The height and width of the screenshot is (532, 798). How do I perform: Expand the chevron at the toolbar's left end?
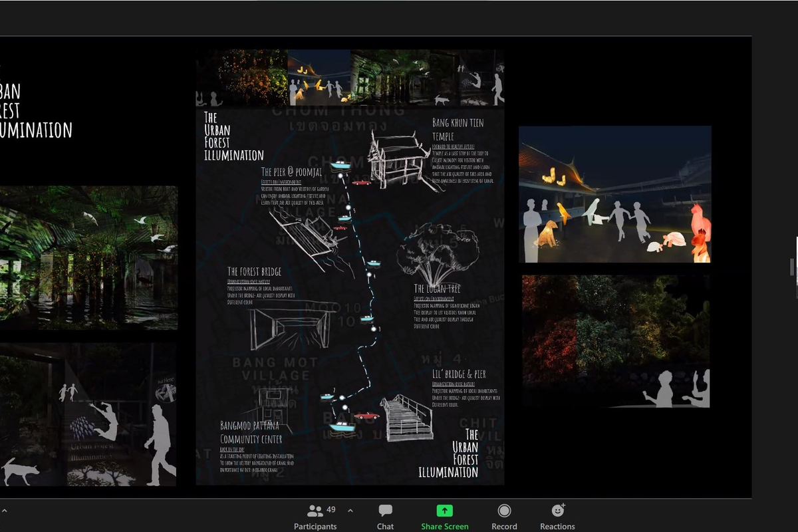tap(5, 511)
